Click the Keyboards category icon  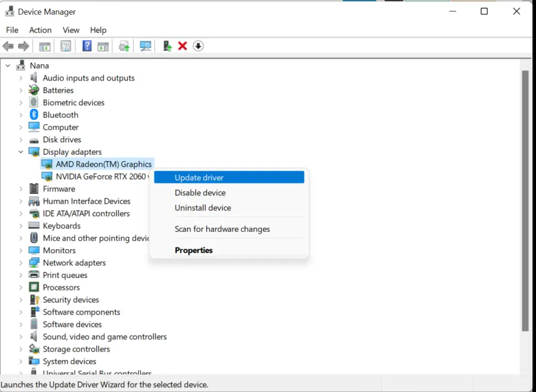(x=34, y=225)
